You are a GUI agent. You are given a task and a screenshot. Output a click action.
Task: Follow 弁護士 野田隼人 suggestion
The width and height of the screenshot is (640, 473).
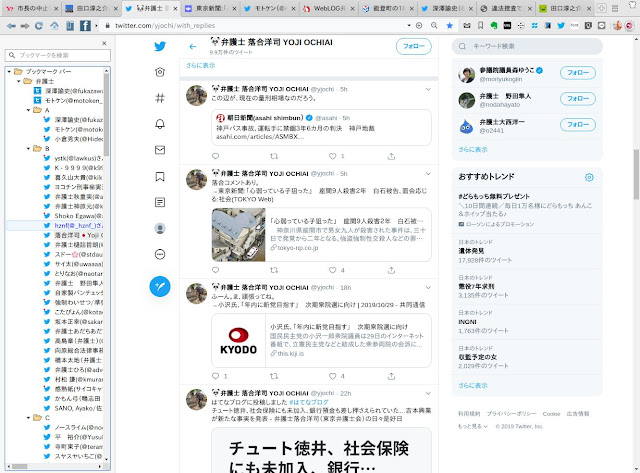(x=578, y=98)
